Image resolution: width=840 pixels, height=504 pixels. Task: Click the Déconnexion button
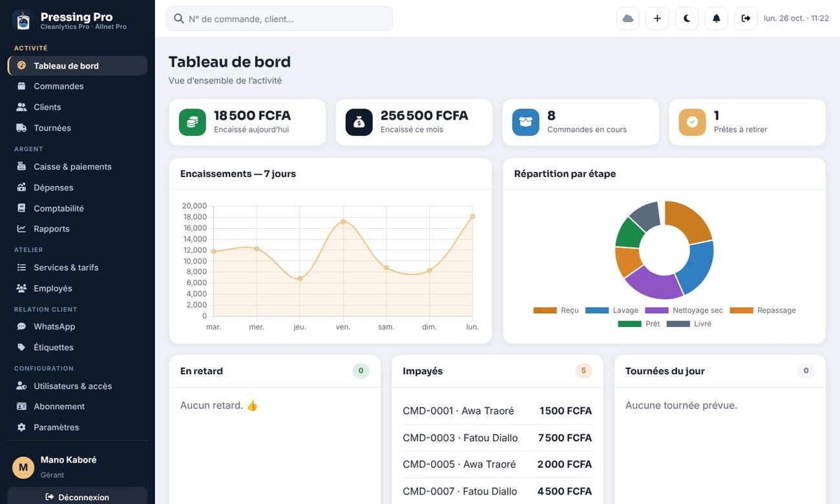[x=78, y=497]
